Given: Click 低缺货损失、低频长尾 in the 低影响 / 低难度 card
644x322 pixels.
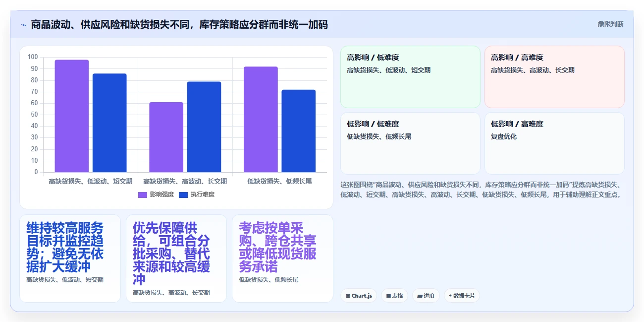Looking at the screenshot, I should [379, 136].
